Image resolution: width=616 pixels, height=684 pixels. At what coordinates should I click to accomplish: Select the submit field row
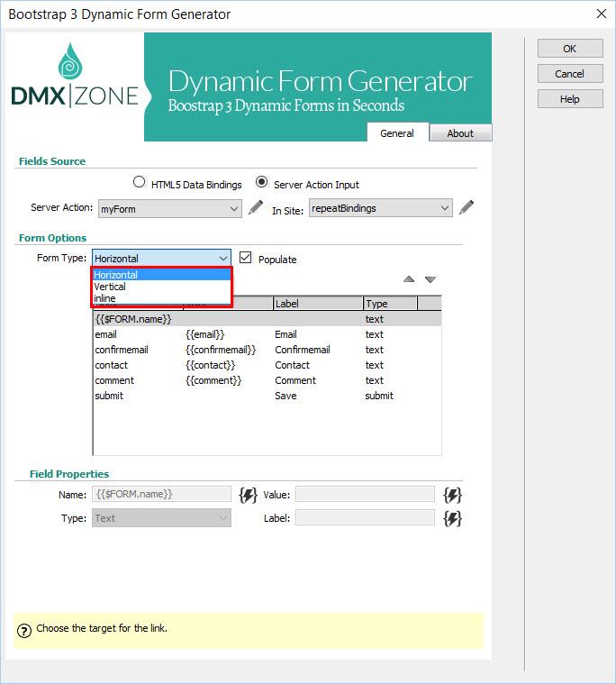[267, 396]
